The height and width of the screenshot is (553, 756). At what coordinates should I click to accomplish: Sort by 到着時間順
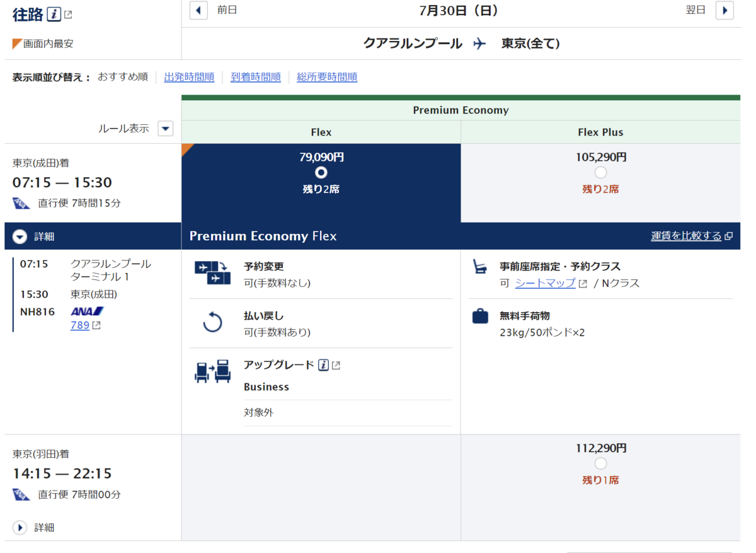pos(256,77)
